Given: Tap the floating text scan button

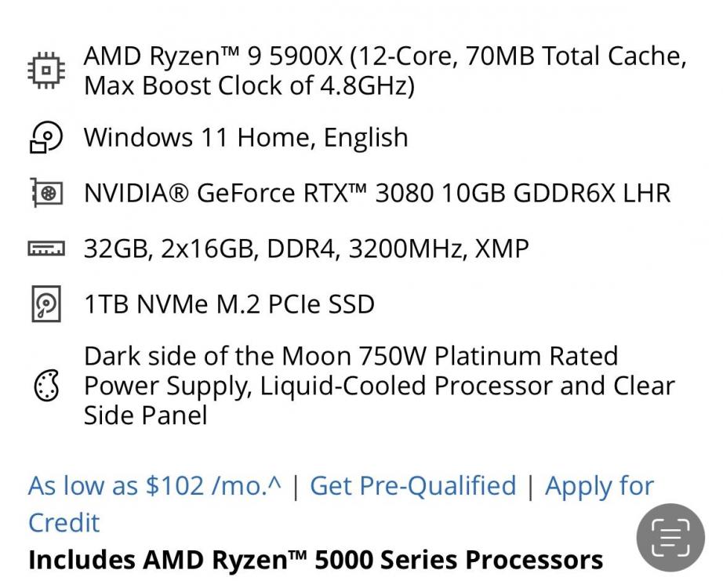Looking at the screenshot, I should (x=669, y=537).
